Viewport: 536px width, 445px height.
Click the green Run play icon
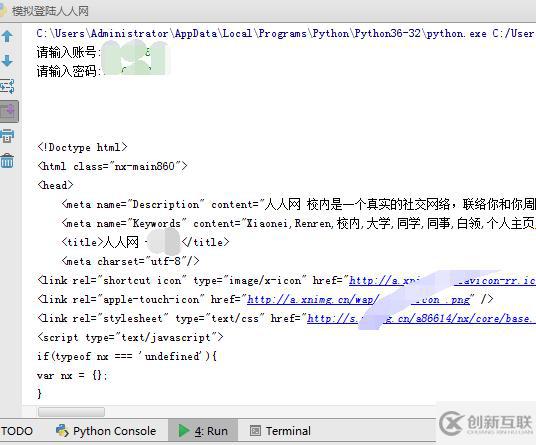184,431
